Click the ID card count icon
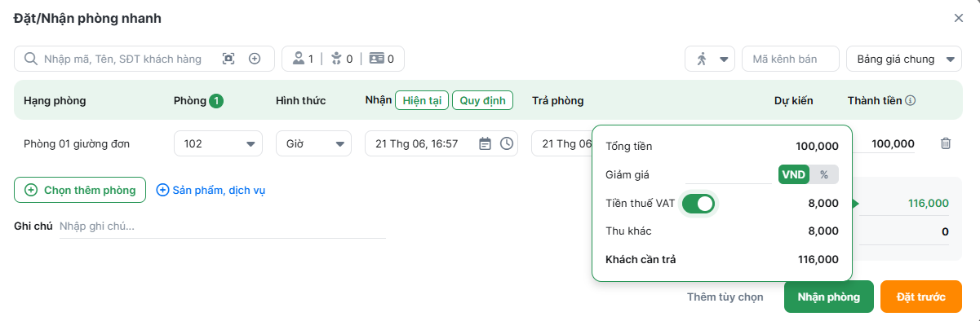The width and height of the screenshot is (980, 321). pos(376,59)
